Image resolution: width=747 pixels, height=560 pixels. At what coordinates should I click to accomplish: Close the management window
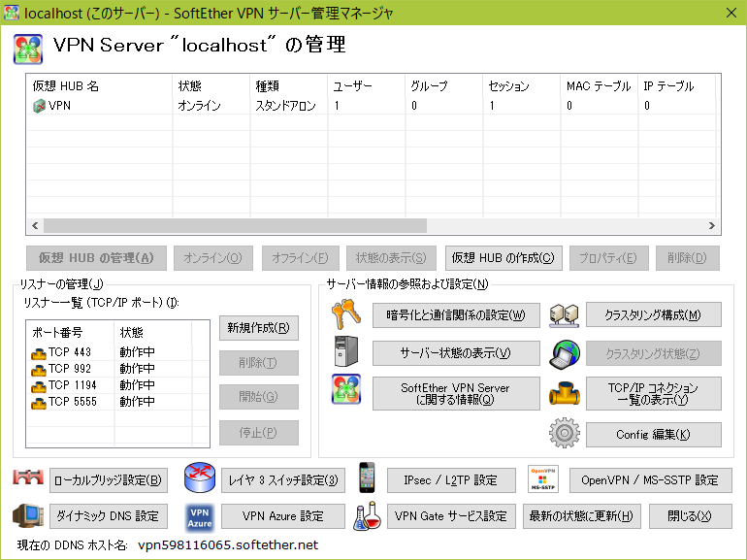point(731,13)
